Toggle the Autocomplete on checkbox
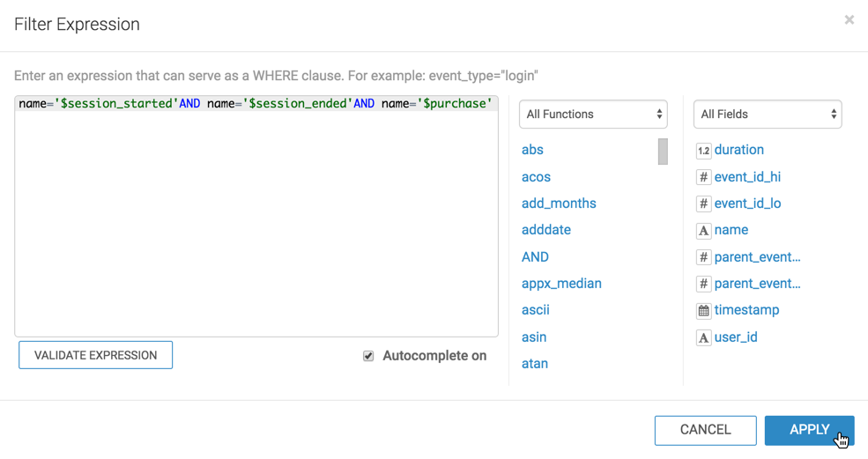The image size is (868, 459). [368, 356]
